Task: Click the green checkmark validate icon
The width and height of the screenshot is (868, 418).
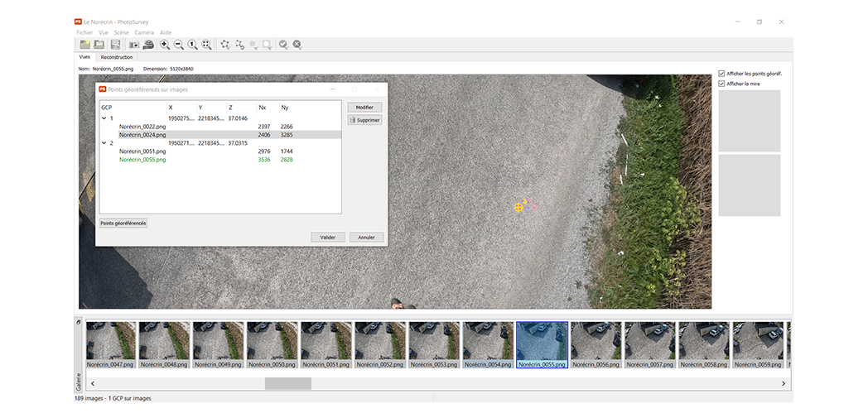Action: click(283, 45)
